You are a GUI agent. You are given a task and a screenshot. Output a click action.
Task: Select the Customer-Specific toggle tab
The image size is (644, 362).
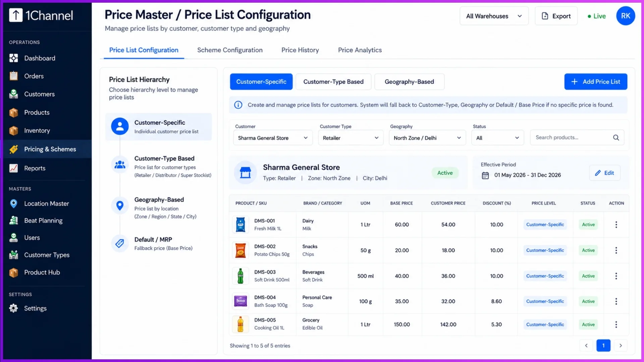click(261, 82)
